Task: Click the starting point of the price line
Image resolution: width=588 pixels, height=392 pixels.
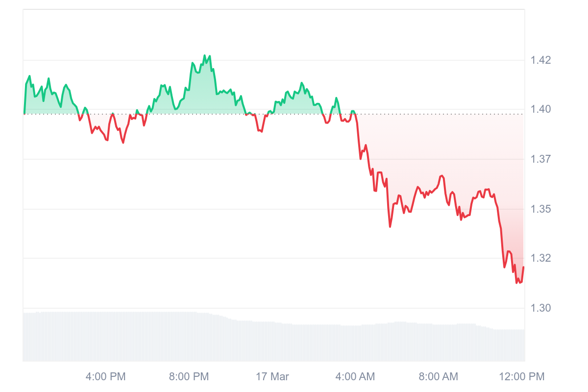Action: click(x=24, y=113)
